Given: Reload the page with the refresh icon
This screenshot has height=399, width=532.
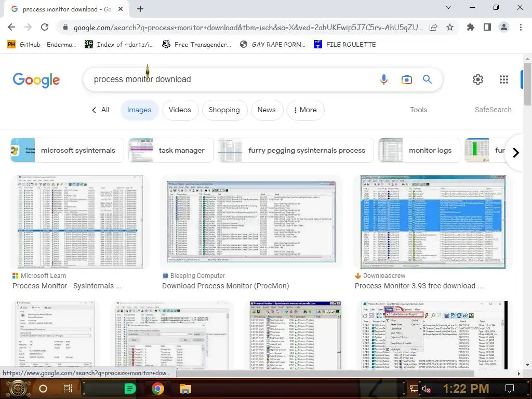Looking at the screenshot, I should (45, 27).
